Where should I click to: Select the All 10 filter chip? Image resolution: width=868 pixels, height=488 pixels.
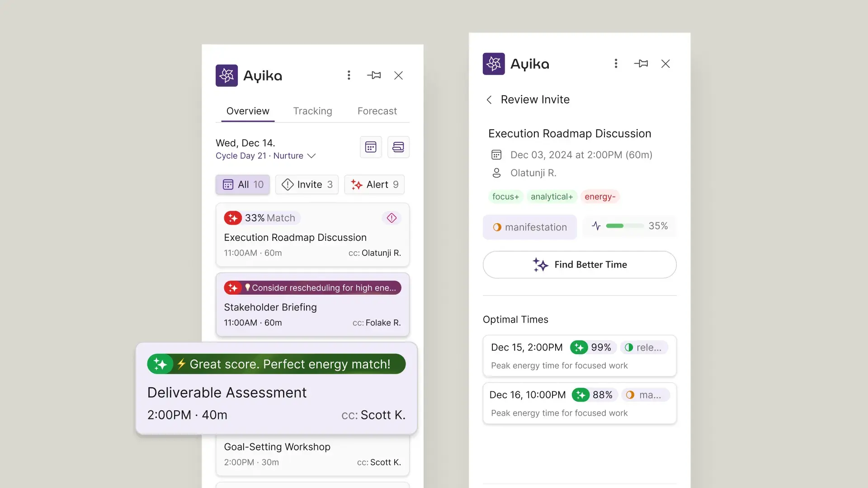coord(243,184)
